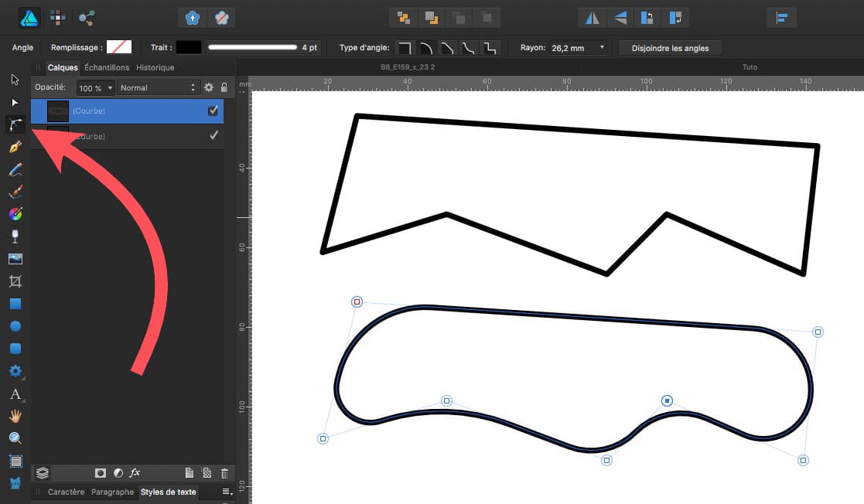The image size is (864, 504).
Task: Select the Crop tool
Action: (15, 281)
